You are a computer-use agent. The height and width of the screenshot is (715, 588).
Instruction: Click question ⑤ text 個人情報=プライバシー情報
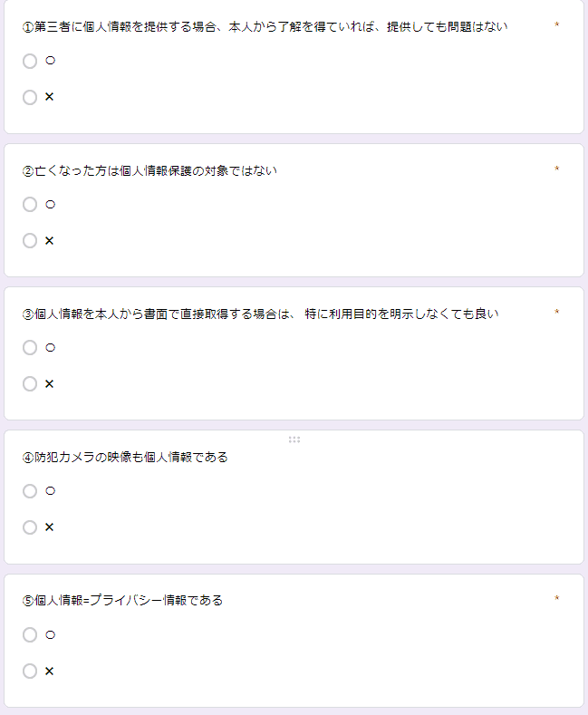click(x=122, y=601)
